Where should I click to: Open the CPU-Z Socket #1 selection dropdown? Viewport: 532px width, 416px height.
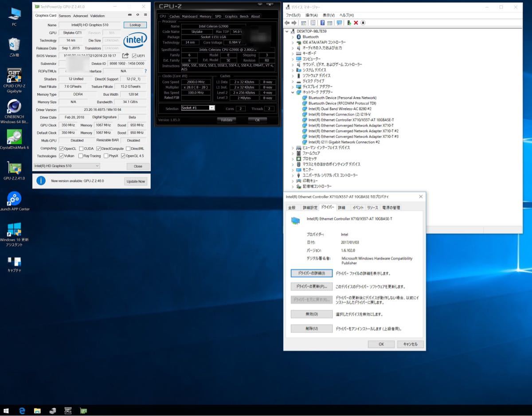[x=198, y=108]
